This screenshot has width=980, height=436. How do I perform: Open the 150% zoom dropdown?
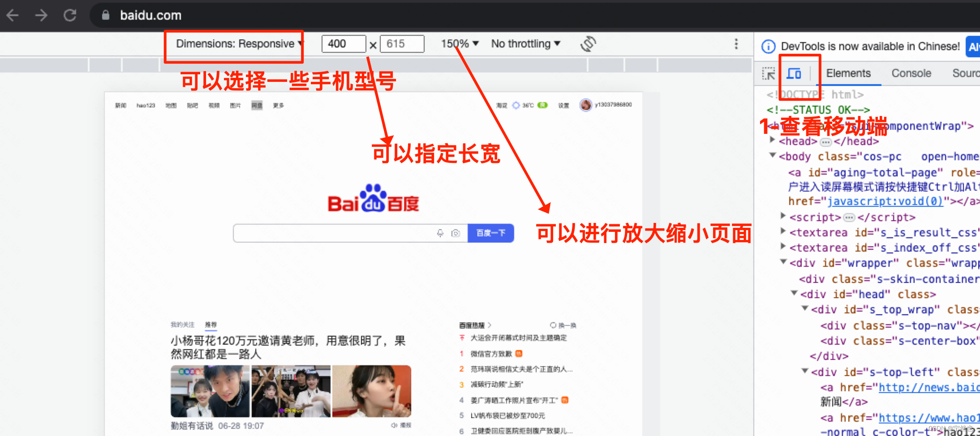point(460,44)
